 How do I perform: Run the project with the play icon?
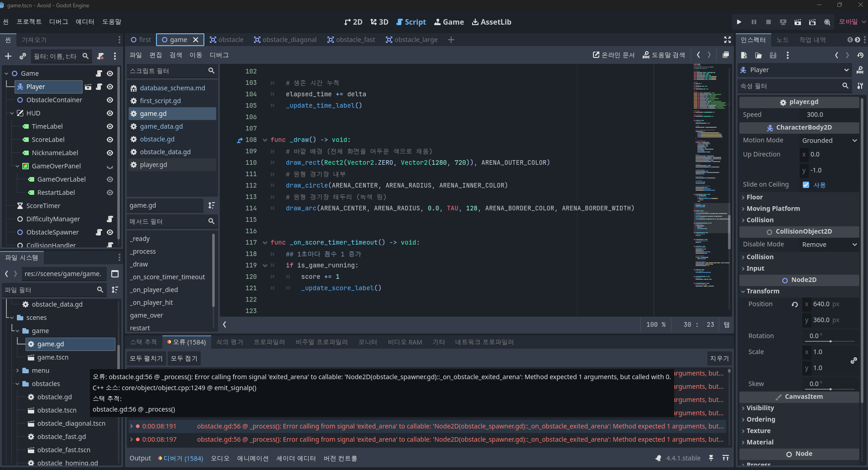(x=739, y=21)
